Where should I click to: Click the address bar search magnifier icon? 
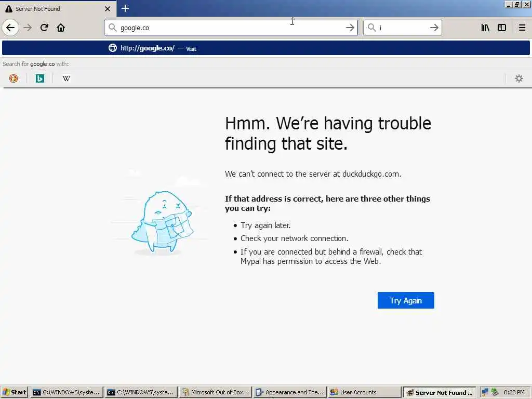point(112,28)
